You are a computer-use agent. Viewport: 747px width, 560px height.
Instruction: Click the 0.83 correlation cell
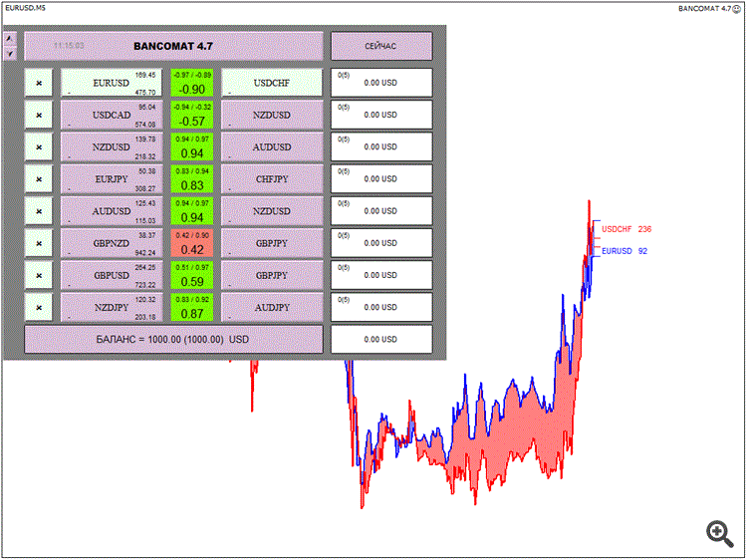pos(192,179)
